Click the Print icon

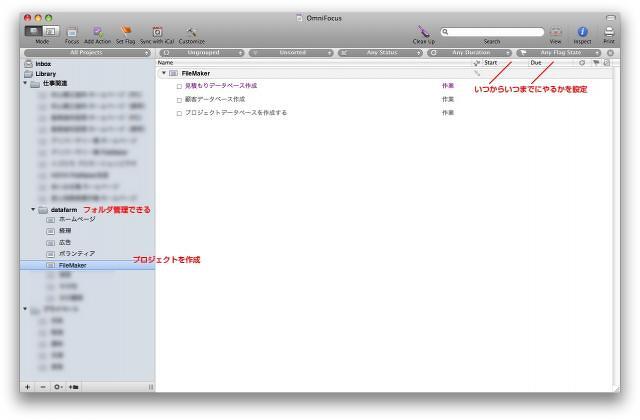click(x=609, y=32)
